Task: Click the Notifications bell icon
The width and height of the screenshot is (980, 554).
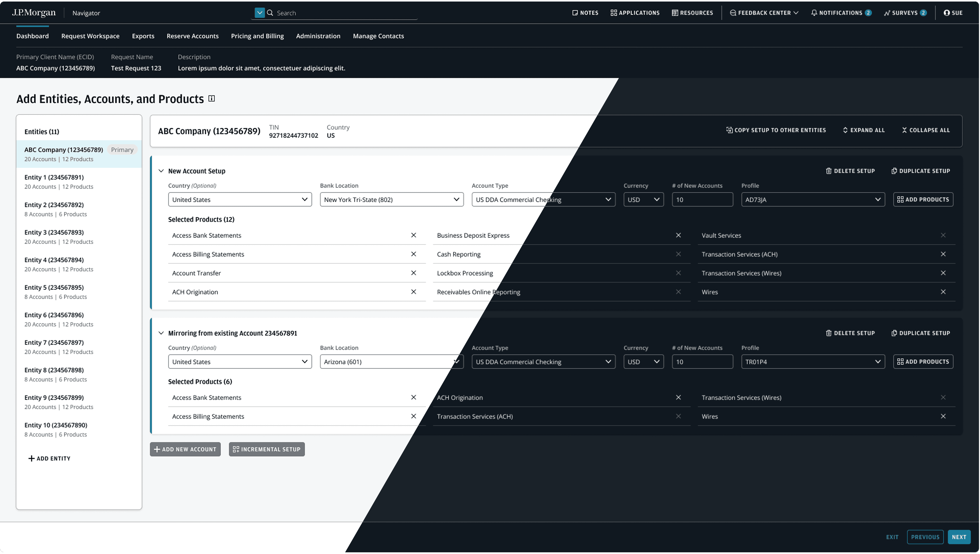Action: [814, 13]
